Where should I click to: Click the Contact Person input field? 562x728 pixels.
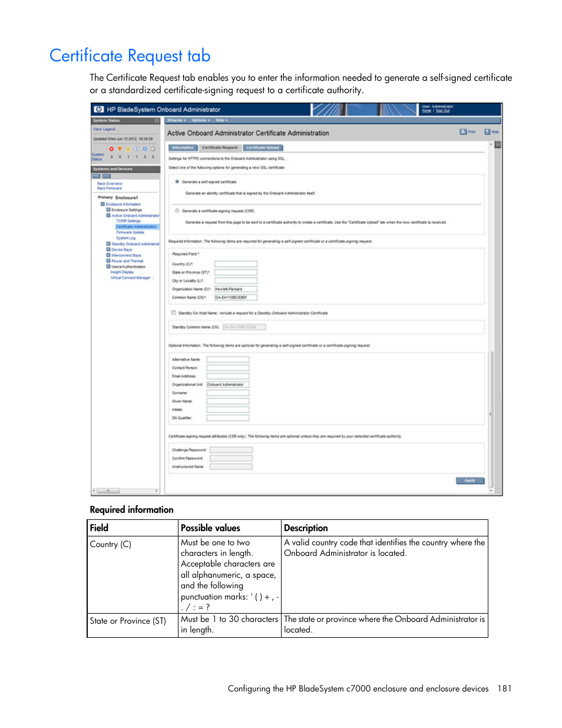227,367
